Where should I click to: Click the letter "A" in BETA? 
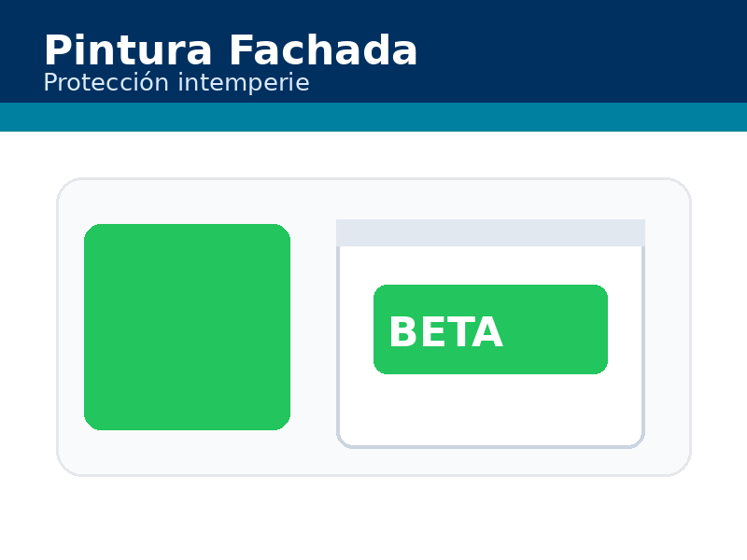(x=488, y=333)
